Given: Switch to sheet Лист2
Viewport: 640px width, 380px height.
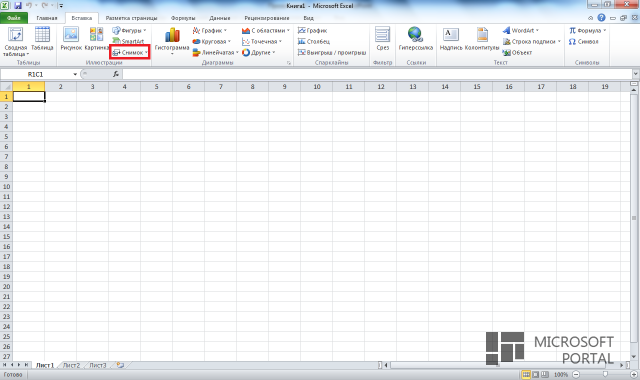Looking at the screenshot, I should (71, 365).
